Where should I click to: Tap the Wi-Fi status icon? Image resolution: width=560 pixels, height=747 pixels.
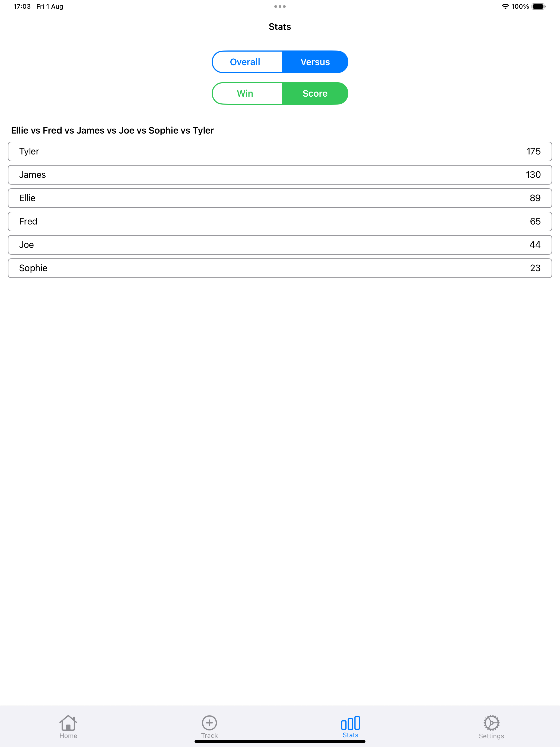[505, 7]
